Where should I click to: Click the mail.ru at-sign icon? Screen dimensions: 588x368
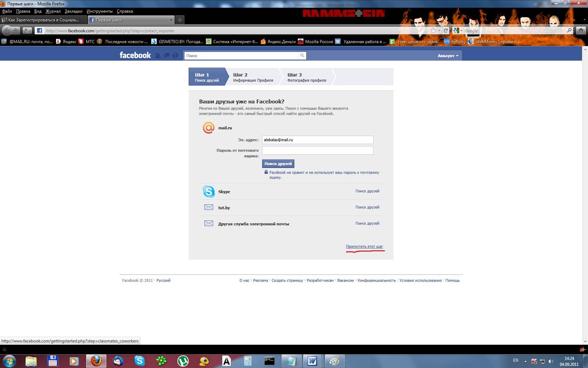(x=209, y=128)
